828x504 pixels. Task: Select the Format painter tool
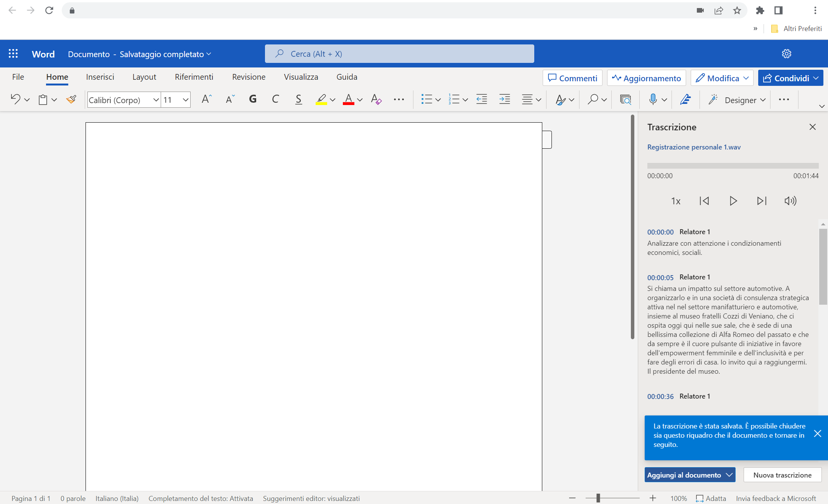(71, 99)
